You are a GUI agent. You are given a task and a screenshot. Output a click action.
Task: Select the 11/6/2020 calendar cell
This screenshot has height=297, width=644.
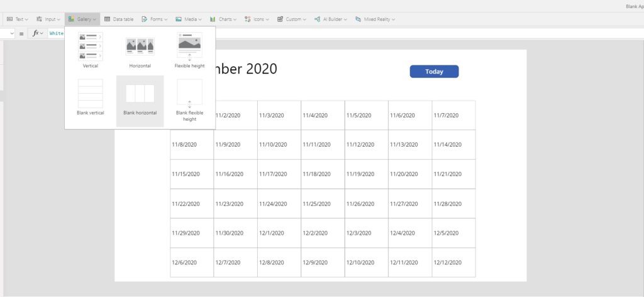coord(410,115)
